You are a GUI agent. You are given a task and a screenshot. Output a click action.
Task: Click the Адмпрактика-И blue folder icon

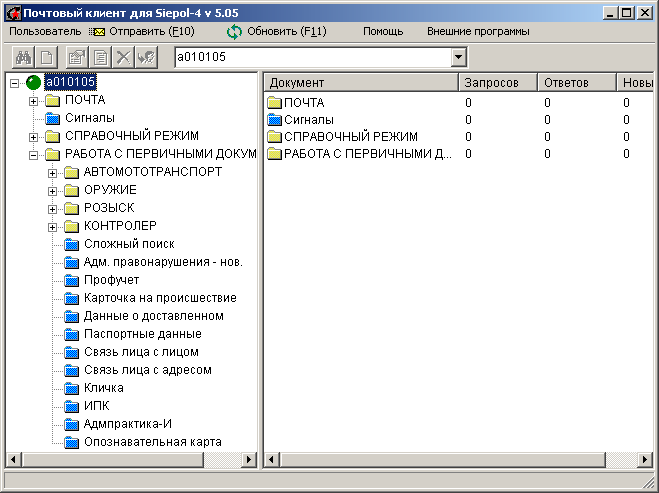tap(71, 424)
